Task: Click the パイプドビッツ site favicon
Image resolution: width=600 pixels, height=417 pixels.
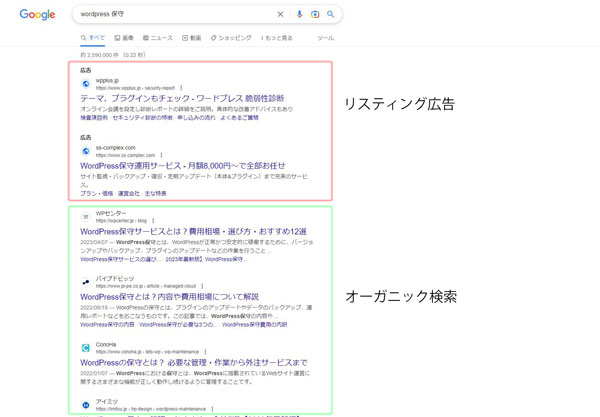Action: coord(86,282)
